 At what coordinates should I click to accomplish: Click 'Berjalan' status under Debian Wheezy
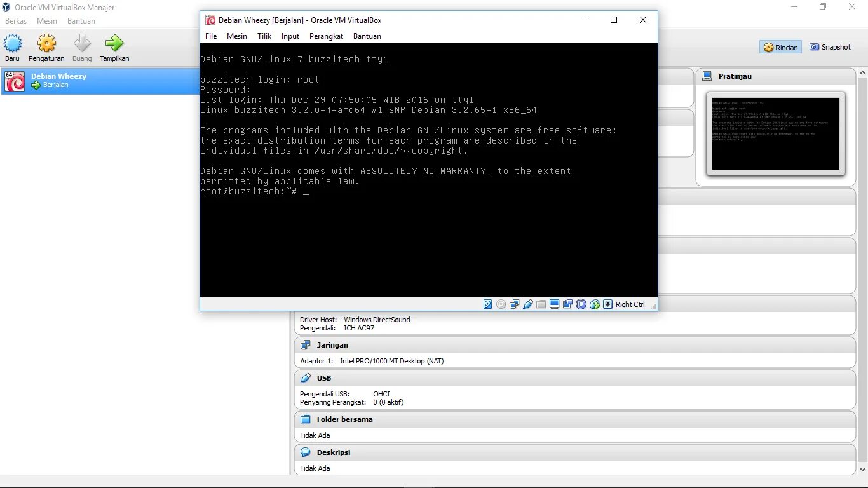(x=56, y=85)
